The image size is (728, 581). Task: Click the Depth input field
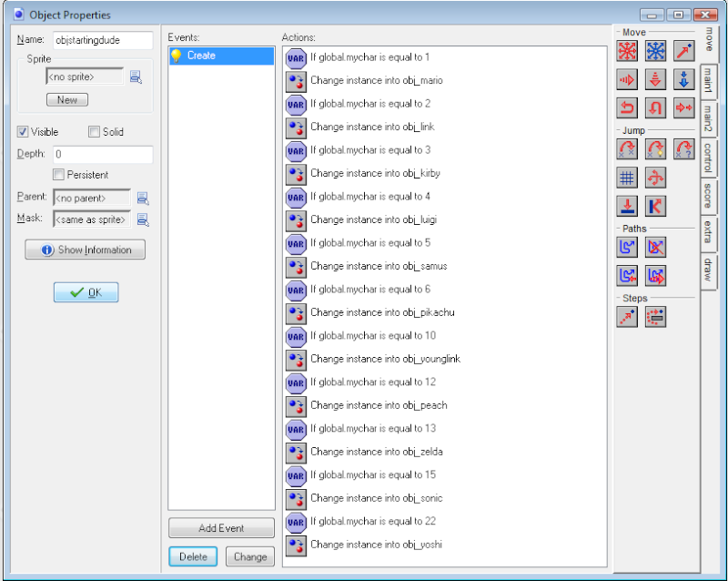point(103,154)
